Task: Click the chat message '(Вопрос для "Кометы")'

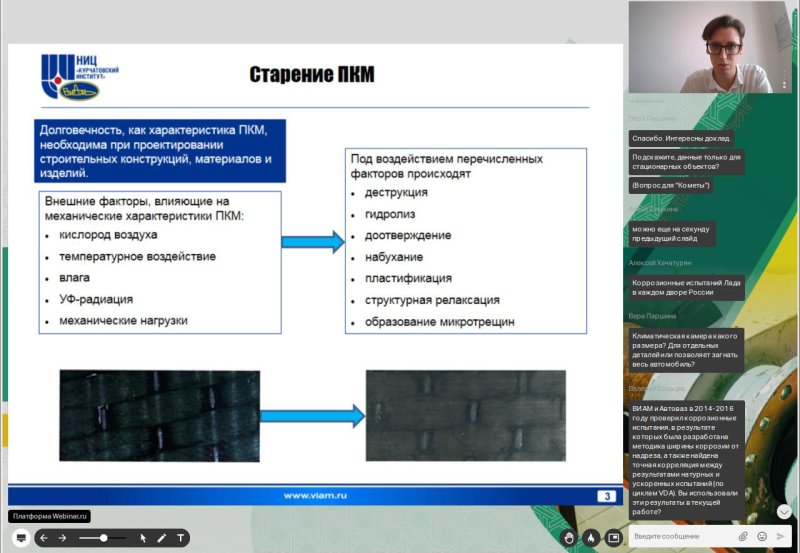Action: coord(670,185)
